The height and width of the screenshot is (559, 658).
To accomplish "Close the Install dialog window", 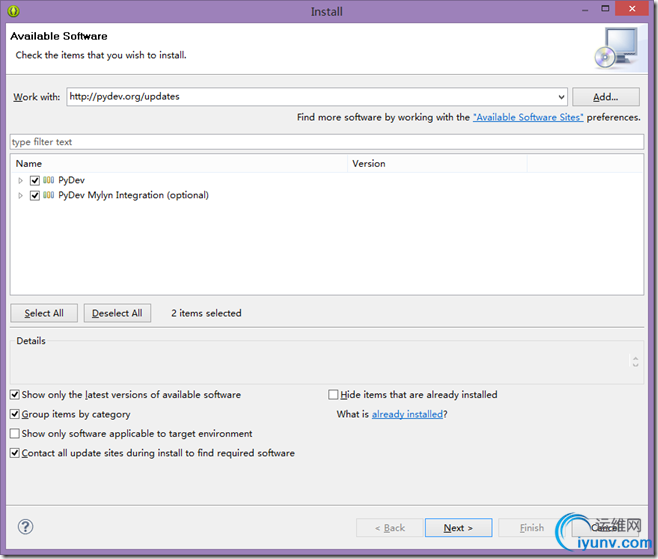I will [x=632, y=8].
